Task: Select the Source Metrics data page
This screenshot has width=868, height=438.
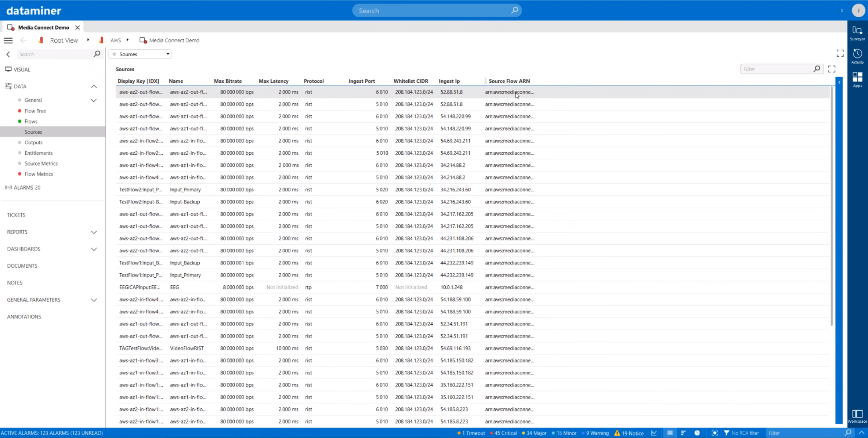Action: click(x=41, y=164)
